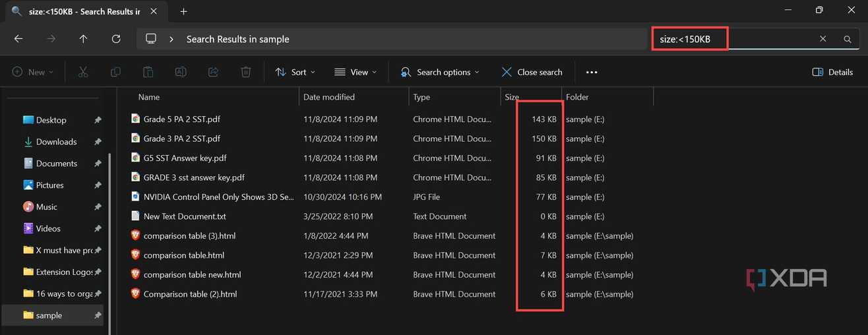The image size is (868, 335).
Task: Click the JPG File type cell
Action: click(426, 197)
